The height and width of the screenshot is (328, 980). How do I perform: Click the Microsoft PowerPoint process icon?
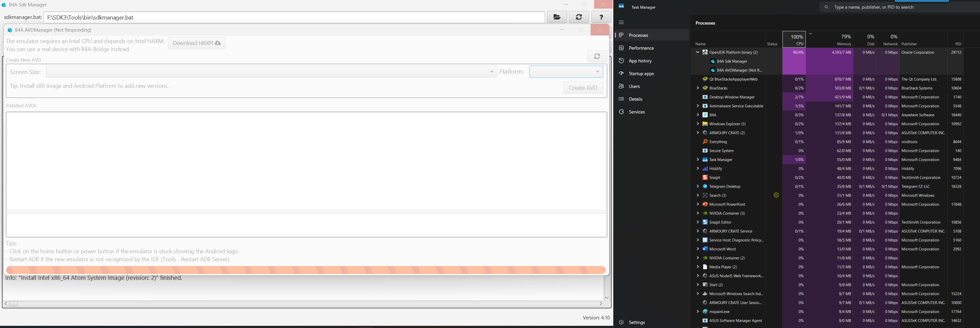(x=705, y=204)
